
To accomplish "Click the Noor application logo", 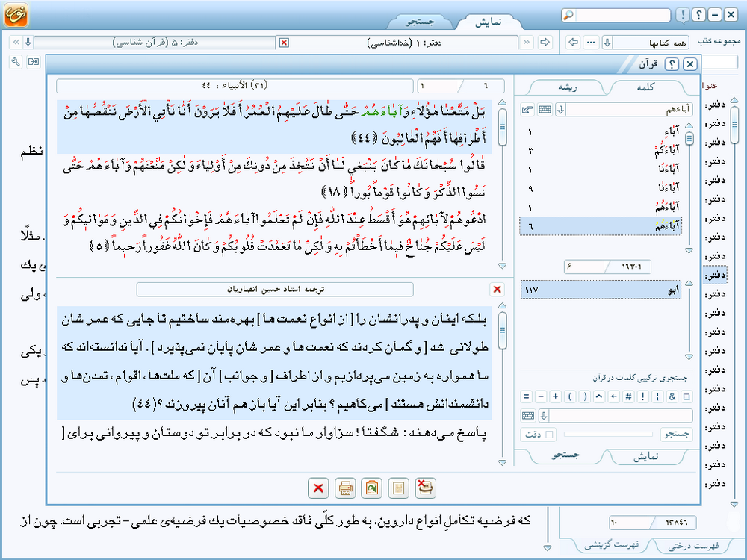I will pyautogui.click(x=16, y=14).
